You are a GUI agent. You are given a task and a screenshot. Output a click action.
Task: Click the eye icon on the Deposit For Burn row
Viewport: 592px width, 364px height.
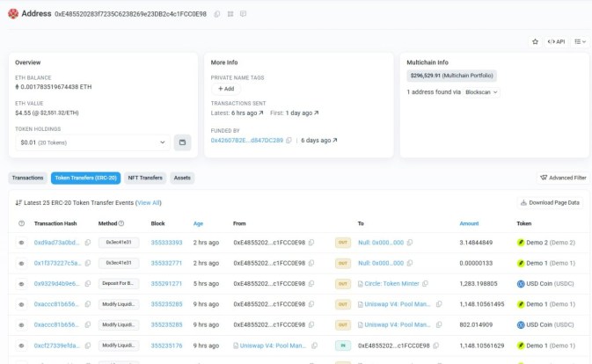21,284
